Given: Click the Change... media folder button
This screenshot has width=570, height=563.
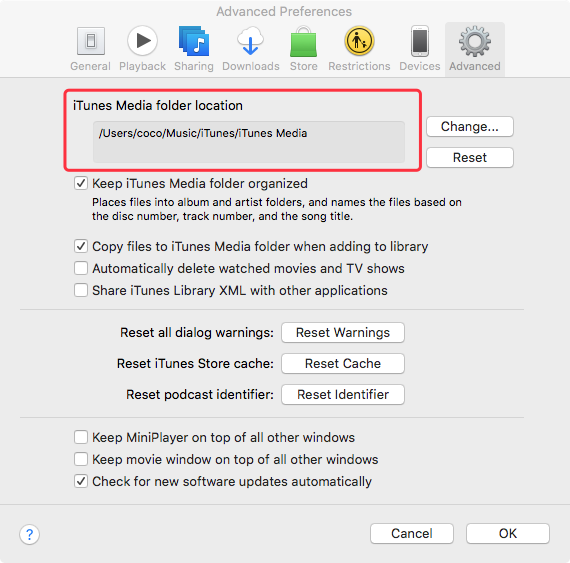Looking at the screenshot, I should tap(470, 126).
